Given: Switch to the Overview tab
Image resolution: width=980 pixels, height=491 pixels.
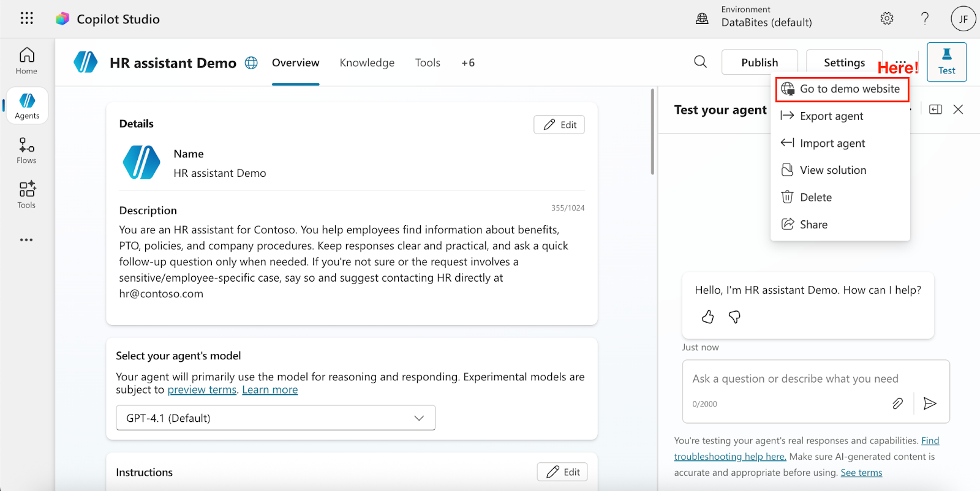Looking at the screenshot, I should pos(296,63).
